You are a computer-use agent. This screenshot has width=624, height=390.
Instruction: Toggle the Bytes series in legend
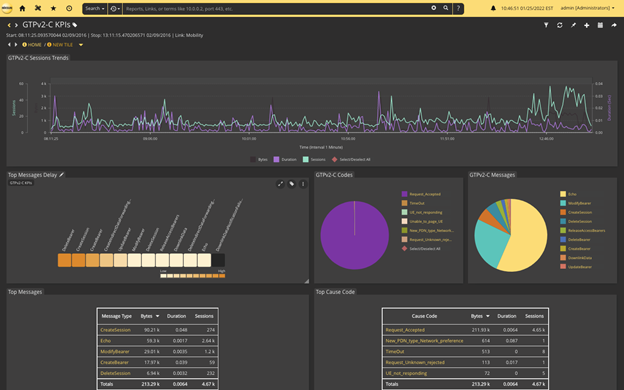[x=259, y=160]
